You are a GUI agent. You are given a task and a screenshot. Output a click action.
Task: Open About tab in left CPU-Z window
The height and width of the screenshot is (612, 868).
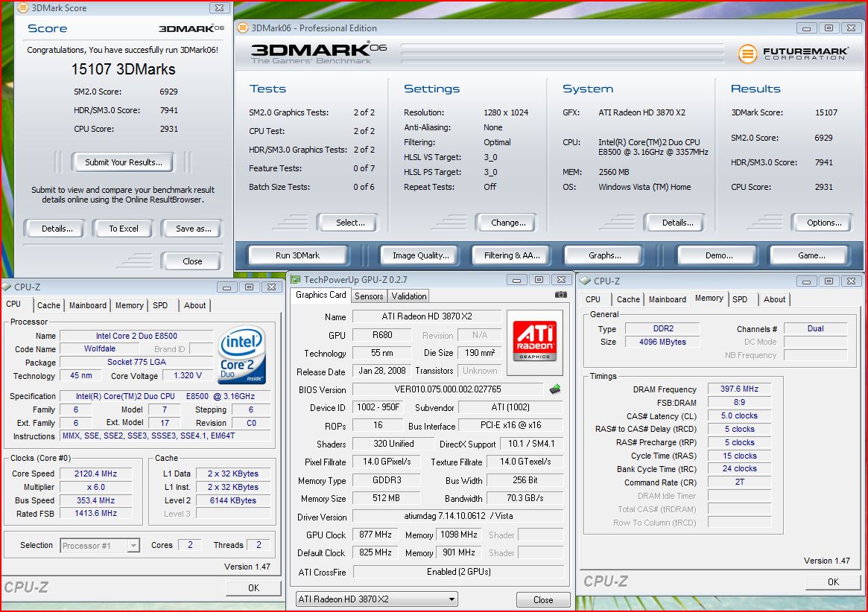coord(195,305)
